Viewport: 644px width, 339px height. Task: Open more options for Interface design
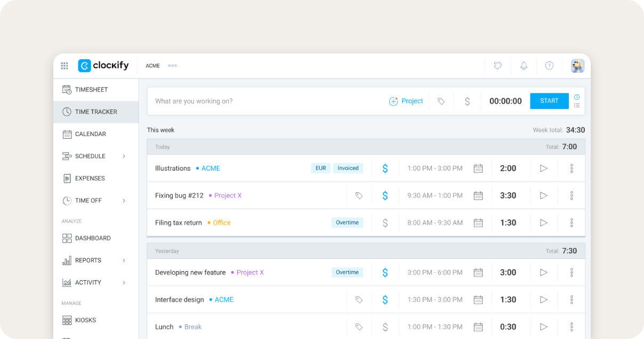point(571,299)
